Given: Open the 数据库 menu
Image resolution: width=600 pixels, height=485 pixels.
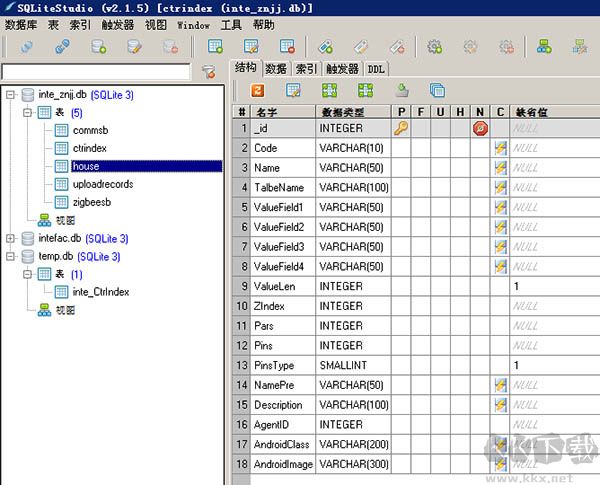Looking at the screenshot, I should [20, 23].
